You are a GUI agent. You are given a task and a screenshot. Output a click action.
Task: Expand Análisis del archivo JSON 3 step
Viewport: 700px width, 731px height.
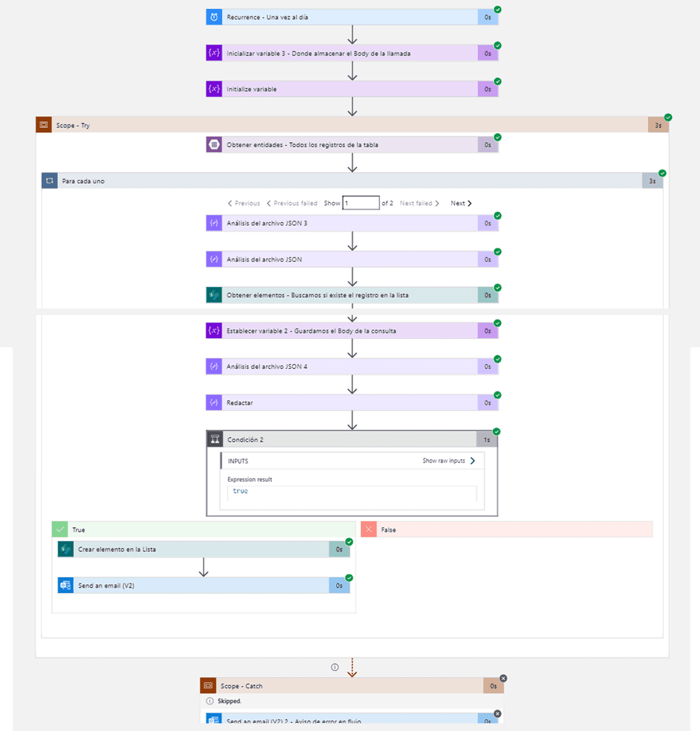pos(352,223)
